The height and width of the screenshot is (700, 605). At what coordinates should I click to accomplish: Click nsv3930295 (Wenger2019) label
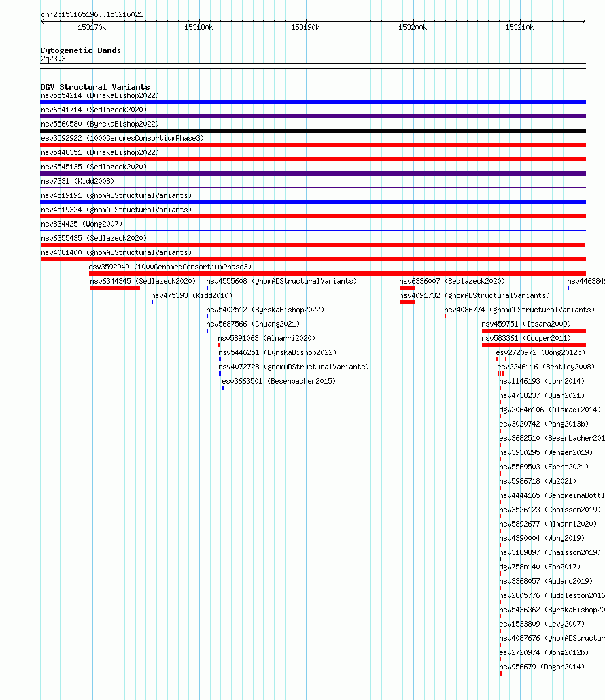[546, 452]
